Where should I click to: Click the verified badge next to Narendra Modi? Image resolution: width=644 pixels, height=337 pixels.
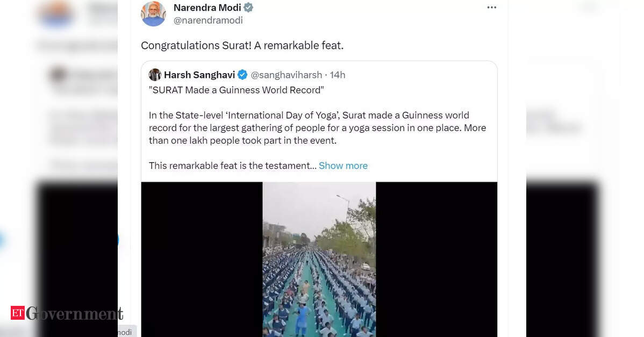(x=248, y=8)
